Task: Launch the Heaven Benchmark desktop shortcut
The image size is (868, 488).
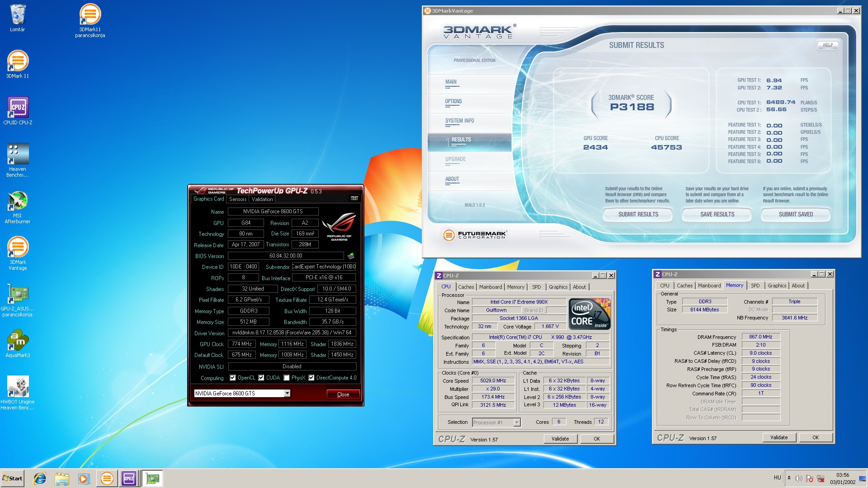Action: pos(18,160)
